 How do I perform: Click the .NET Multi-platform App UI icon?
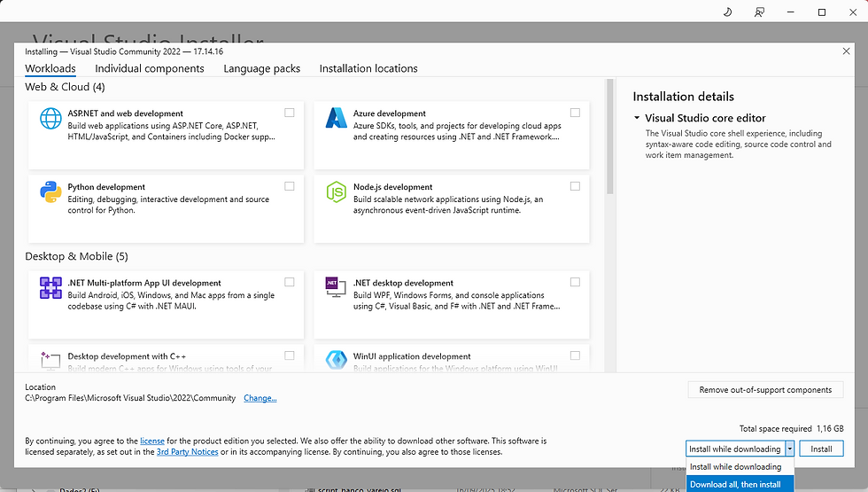pos(50,288)
